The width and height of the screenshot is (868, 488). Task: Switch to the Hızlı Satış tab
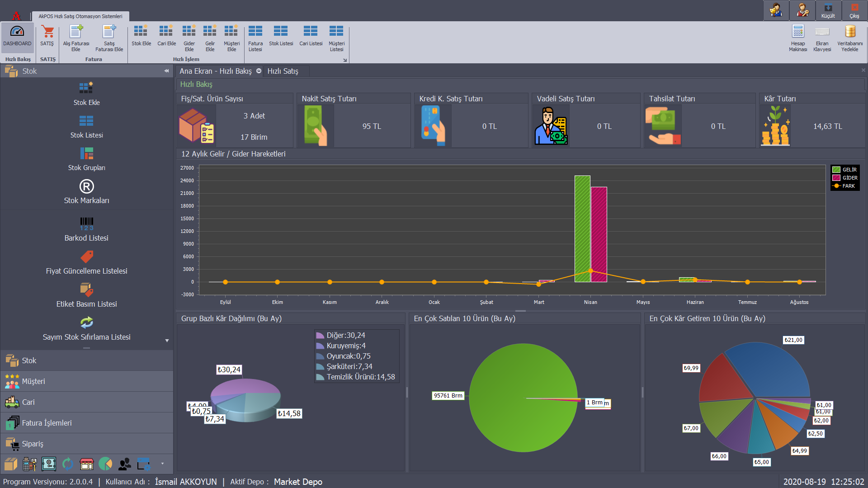tap(283, 71)
